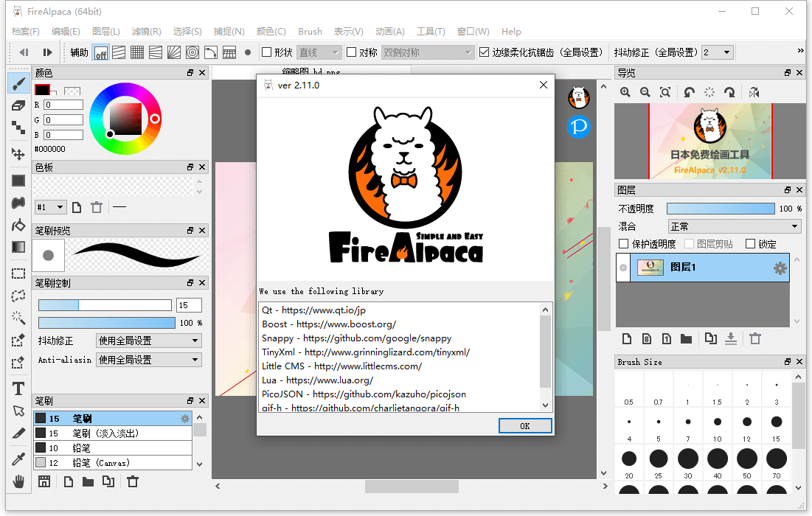This screenshot has height=516, width=812.
Task: Select the Move tool
Action: [18, 154]
